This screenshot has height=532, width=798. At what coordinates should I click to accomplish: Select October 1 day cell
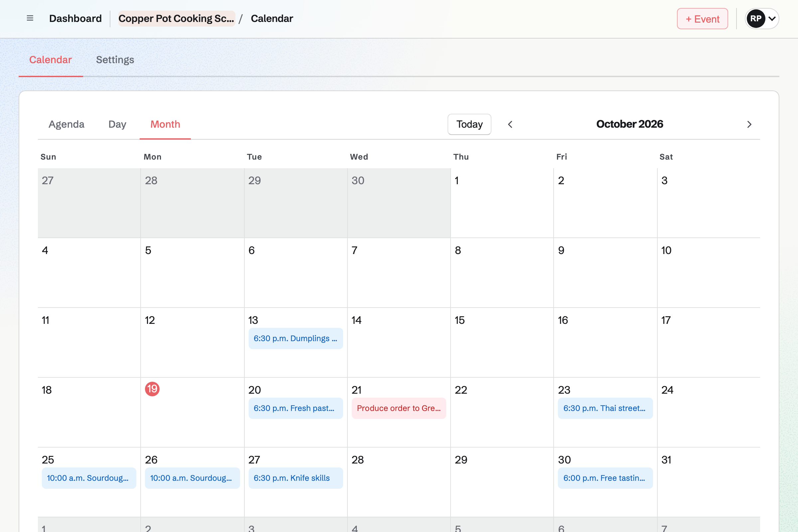502,203
